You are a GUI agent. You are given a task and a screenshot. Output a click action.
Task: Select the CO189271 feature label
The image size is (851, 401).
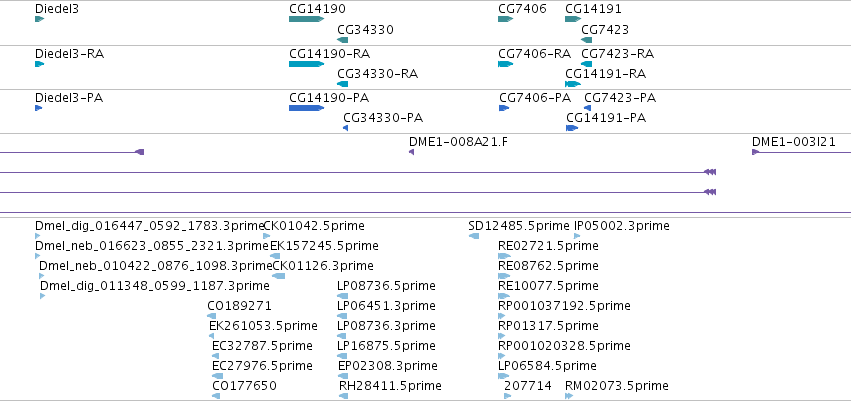(239, 306)
